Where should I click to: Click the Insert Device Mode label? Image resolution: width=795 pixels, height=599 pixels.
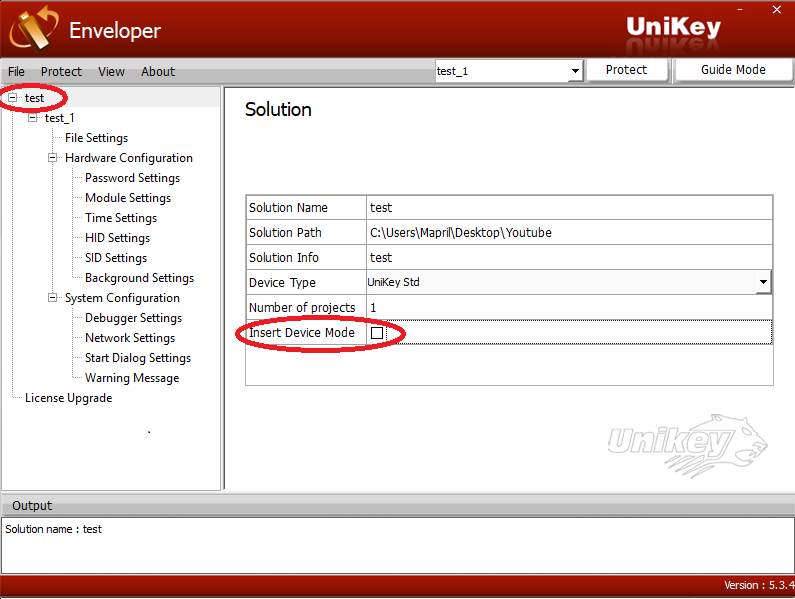(302, 333)
